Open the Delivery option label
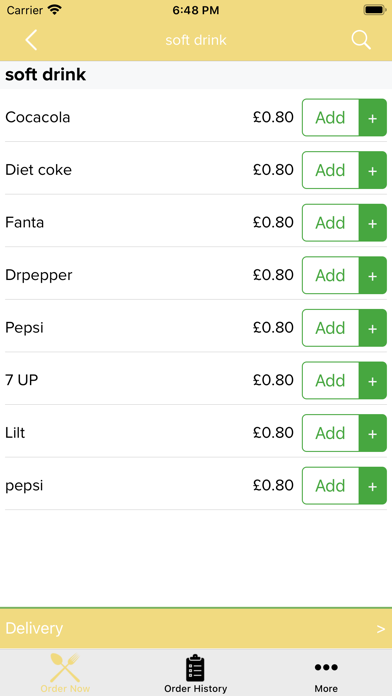The image size is (392, 696). (34, 629)
